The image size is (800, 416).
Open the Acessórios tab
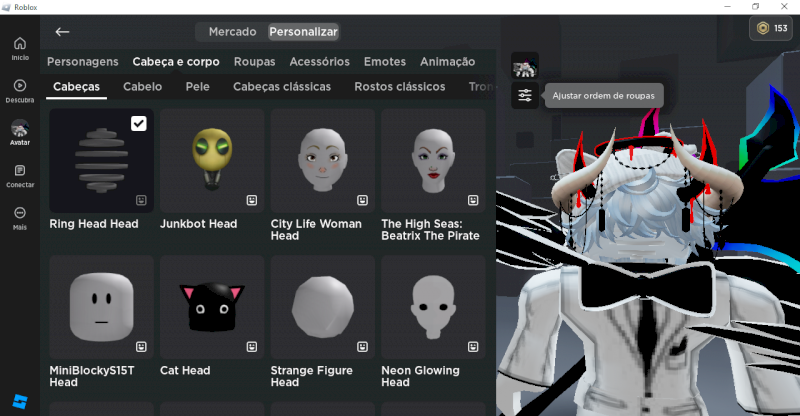pos(320,62)
